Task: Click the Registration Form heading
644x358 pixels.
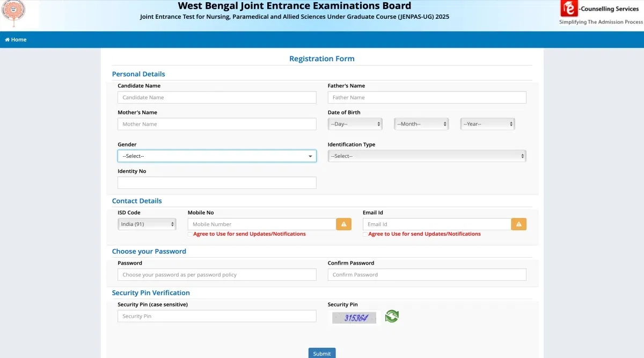Action: (322, 59)
